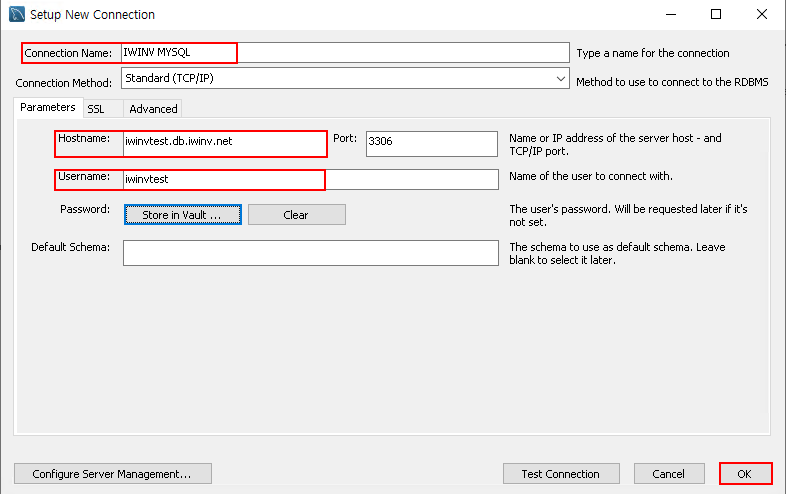Expand the Connection Method dropdown arrow
The height and width of the screenshot is (494, 786).
[x=560, y=79]
